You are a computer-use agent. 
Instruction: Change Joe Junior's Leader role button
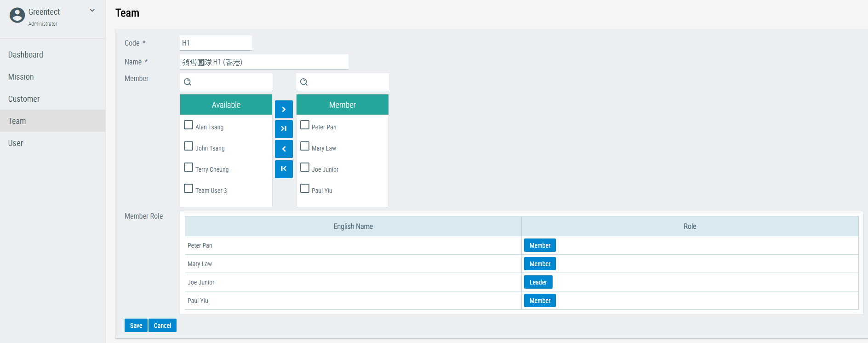tap(538, 282)
